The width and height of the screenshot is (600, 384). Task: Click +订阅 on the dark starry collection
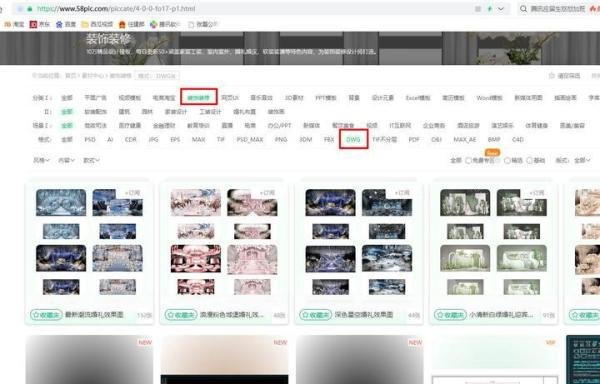point(402,193)
